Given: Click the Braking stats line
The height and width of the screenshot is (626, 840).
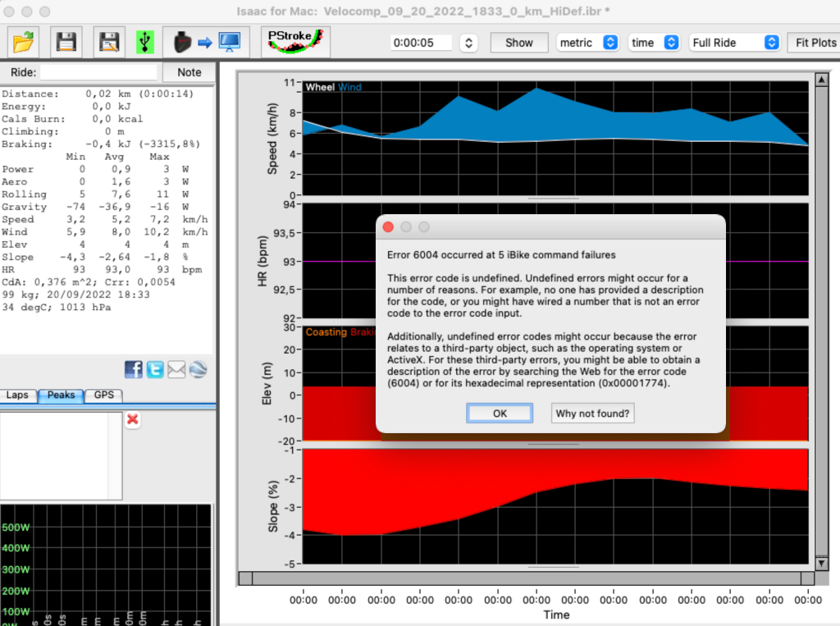Looking at the screenshot, I should 101,144.
